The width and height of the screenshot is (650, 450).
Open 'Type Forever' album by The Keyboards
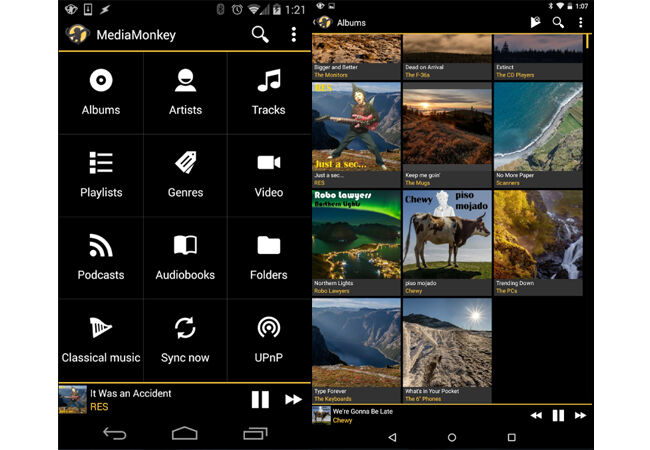[x=357, y=351]
